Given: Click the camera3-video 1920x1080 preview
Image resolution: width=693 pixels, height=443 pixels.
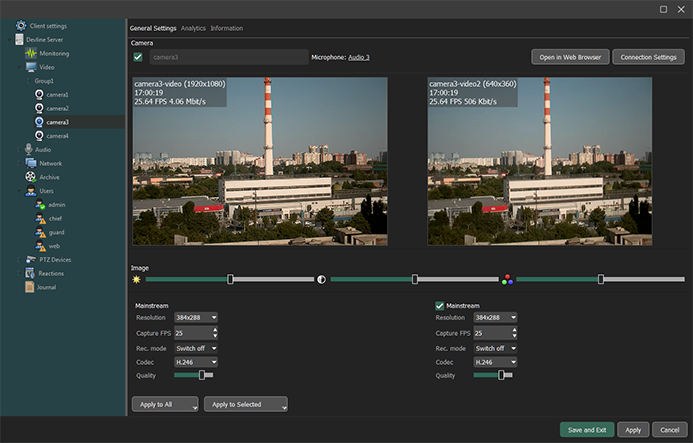Looking at the screenshot, I should [x=260, y=161].
